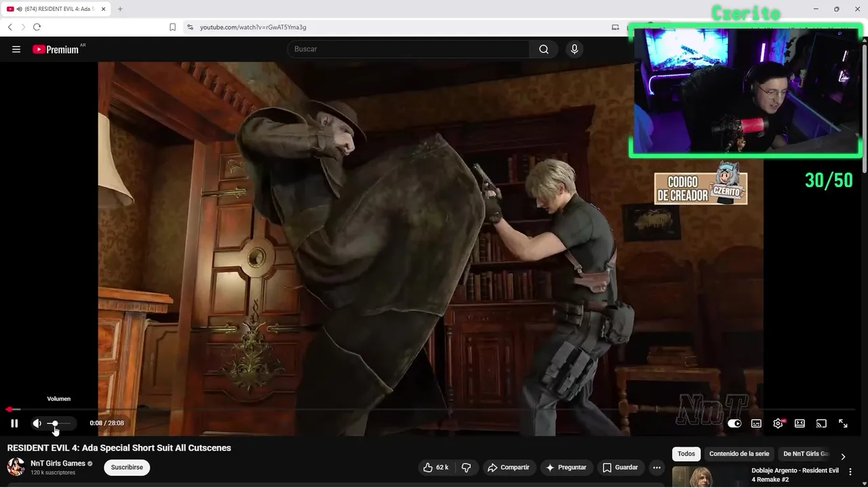Pause the video with the pause button

(14, 423)
